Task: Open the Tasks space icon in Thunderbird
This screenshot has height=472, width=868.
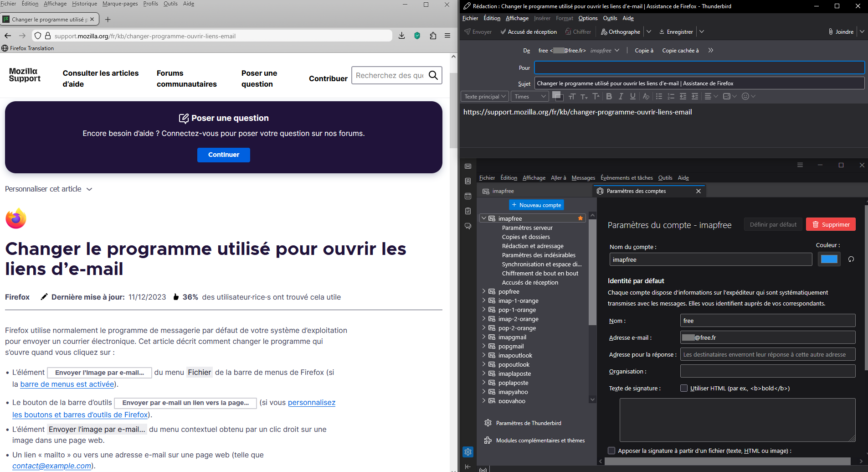Action: click(468, 211)
